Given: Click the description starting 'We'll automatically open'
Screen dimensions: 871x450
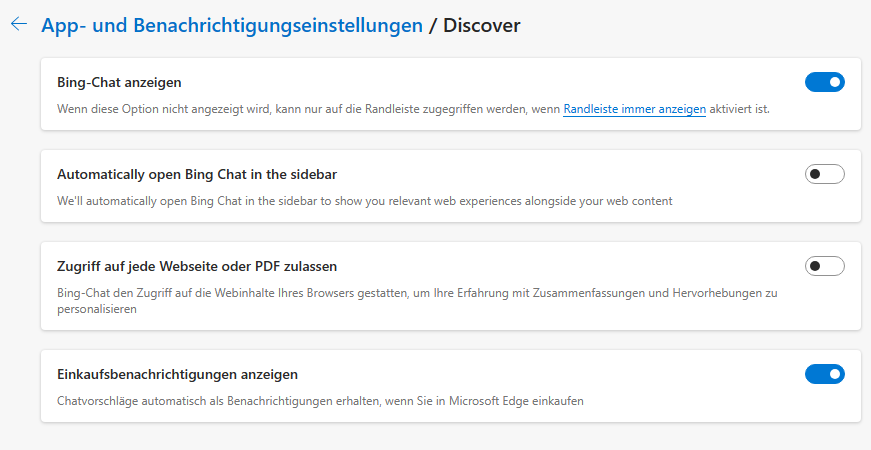Looking at the screenshot, I should pos(365,201).
